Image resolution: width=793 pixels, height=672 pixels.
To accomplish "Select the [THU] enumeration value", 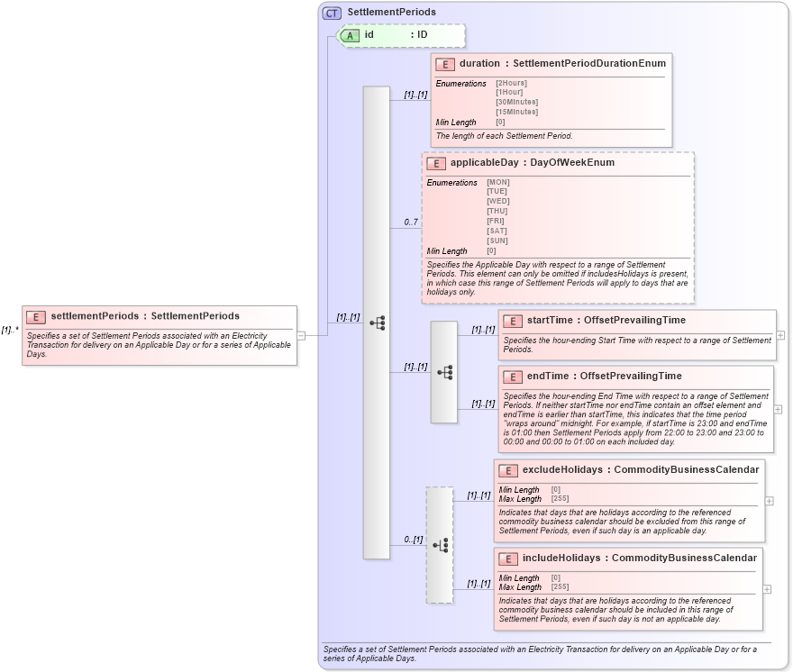I will click(x=497, y=211).
